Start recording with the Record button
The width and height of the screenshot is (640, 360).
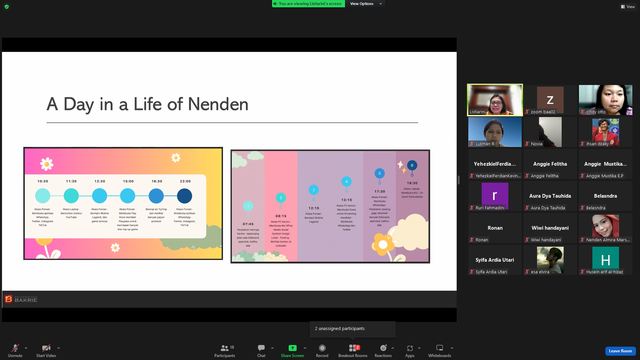point(322,350)
